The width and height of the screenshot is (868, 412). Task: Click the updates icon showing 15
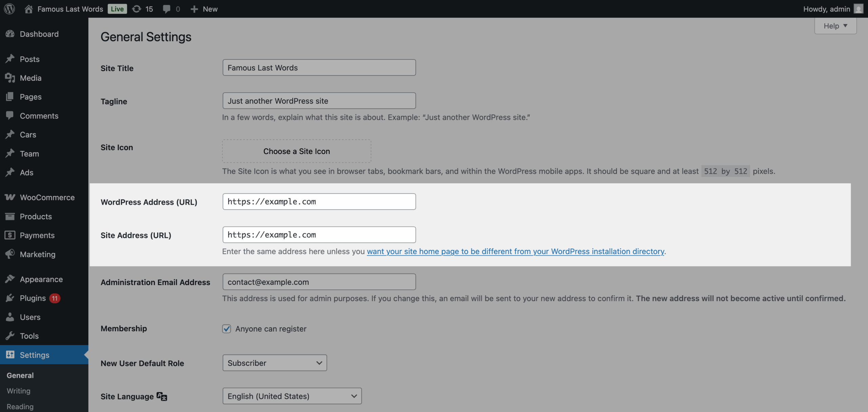pos(137,9)
